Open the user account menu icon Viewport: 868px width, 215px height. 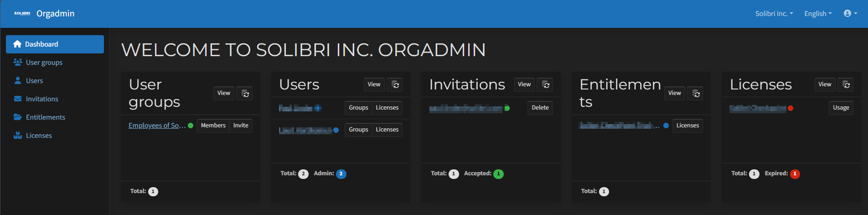(x=850, y=14)
